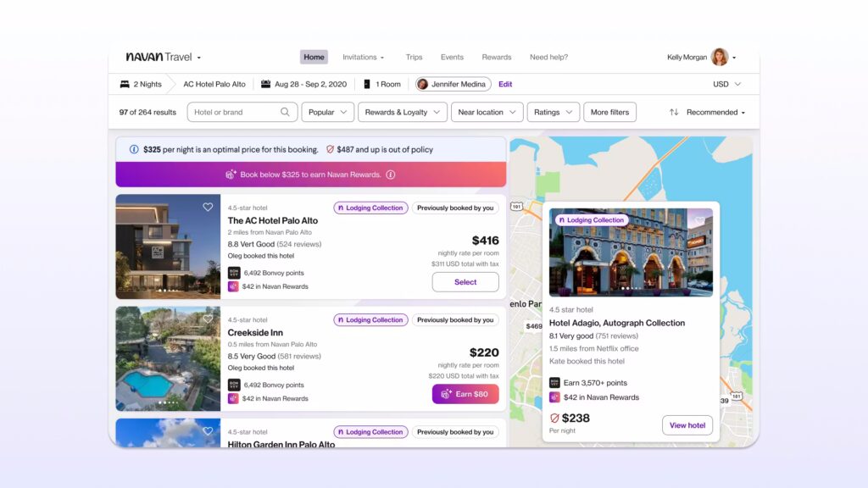Image resolution: width=868 pixels, height=488 pixels.
Task: Favorite The AC Hotel Palo Alto with heart icon
Action: 208,207
